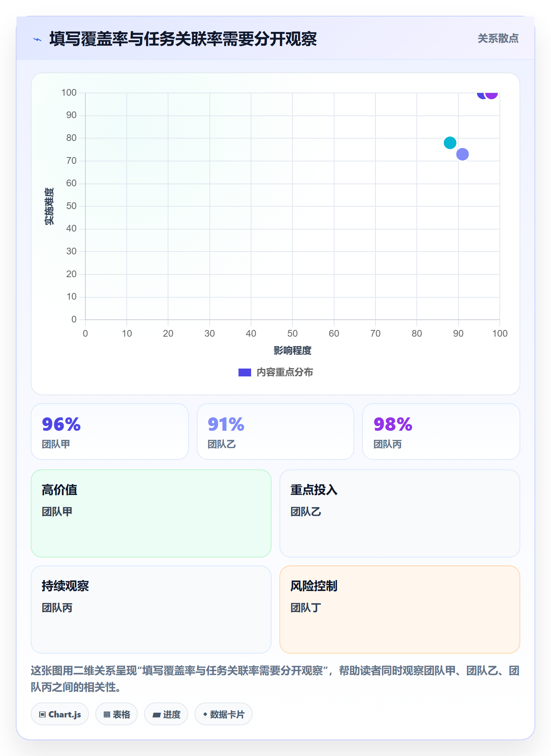Image resolution: width=551 pixels, height=756 pixels.
Task: Click the 进度 tag chip
Action: point(166,714)
